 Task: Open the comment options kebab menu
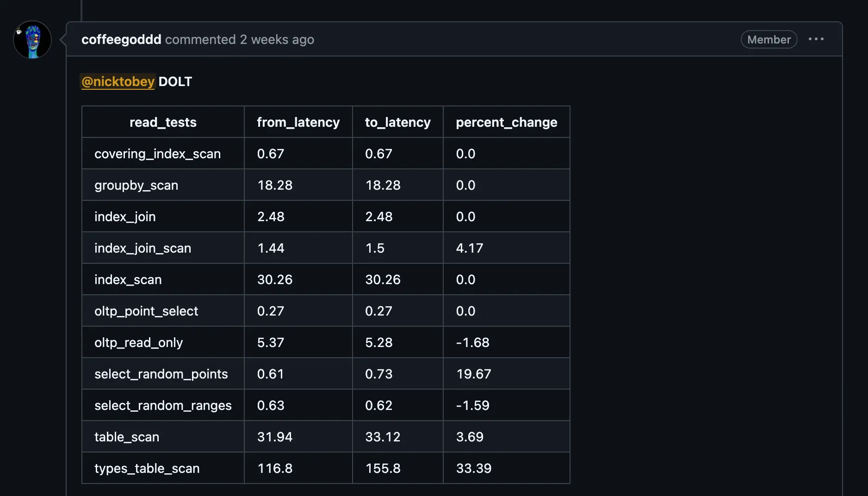[816, 39]
